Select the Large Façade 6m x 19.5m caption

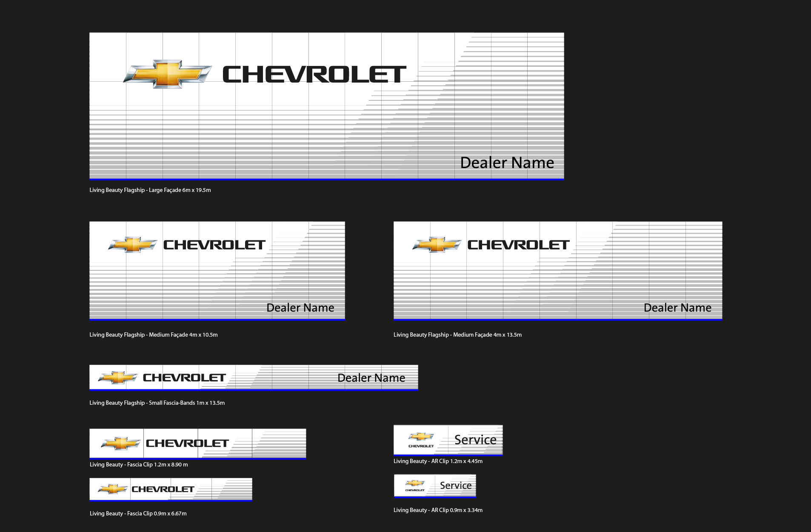[x=150, y=190]
